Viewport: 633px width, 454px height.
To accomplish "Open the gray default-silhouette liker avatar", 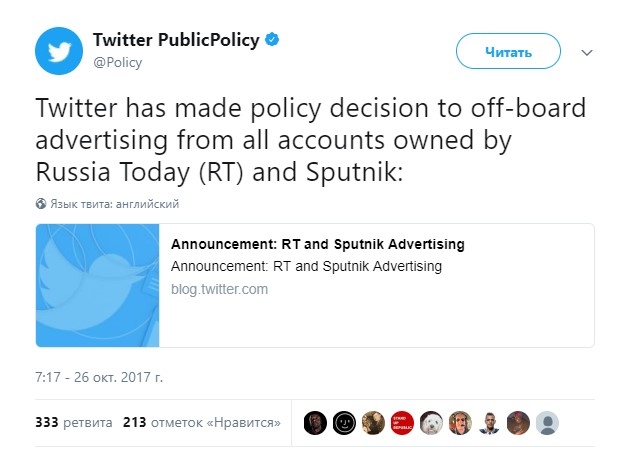I will click(547, 422).
